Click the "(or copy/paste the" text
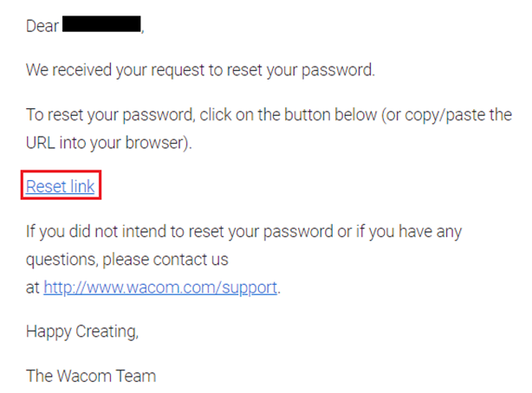 point(446,115)
